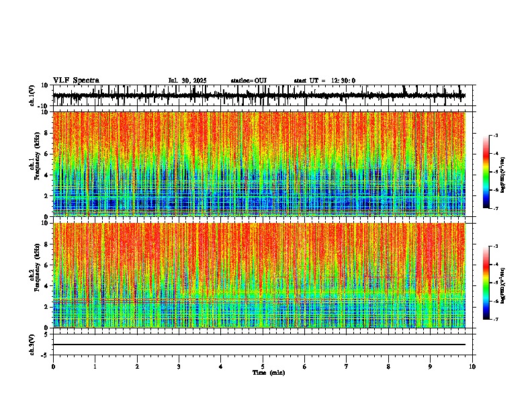Click the "VLF Spectra" plot title
Screen dimensions: 532x411
[x=76, y=81]
